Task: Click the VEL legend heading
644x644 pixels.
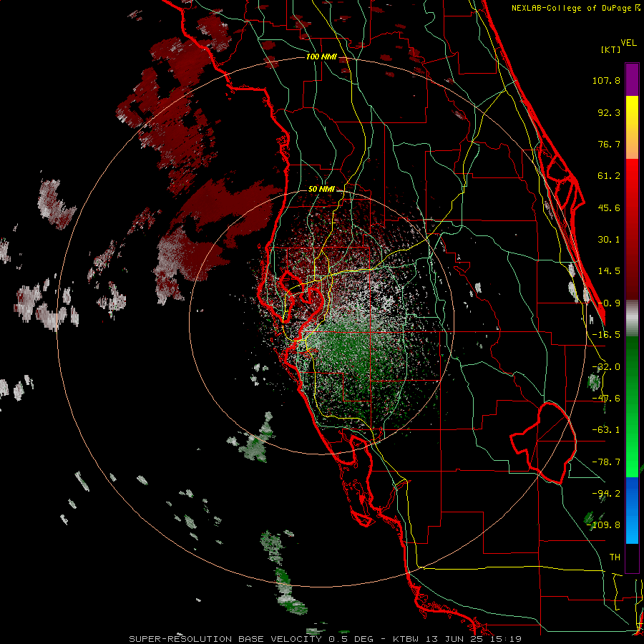Action: [628, 43]
